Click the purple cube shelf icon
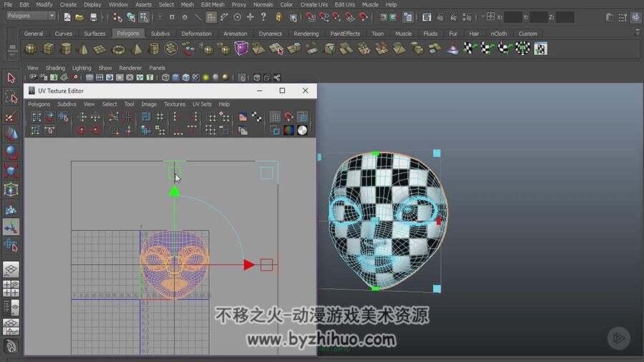 [242, 49]
